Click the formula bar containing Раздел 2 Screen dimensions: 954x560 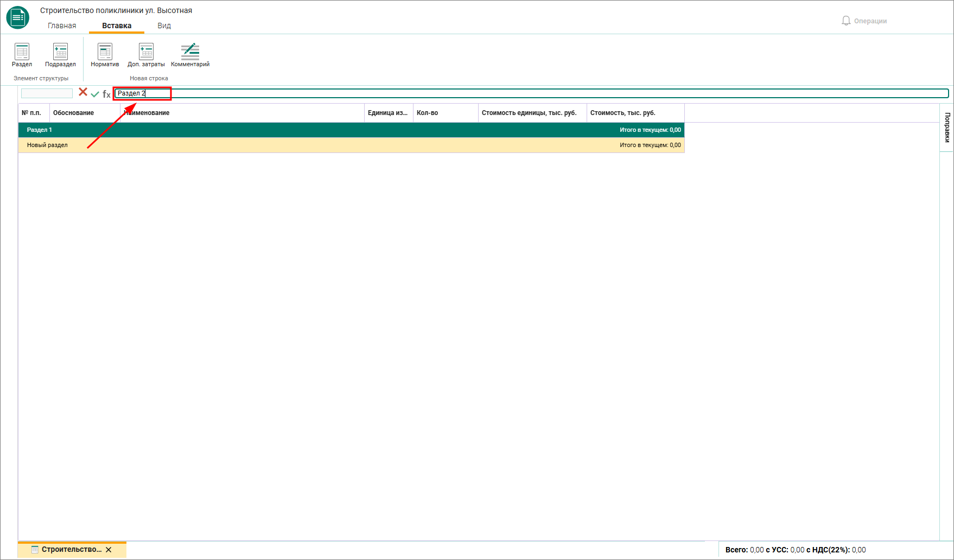point(531,93)
